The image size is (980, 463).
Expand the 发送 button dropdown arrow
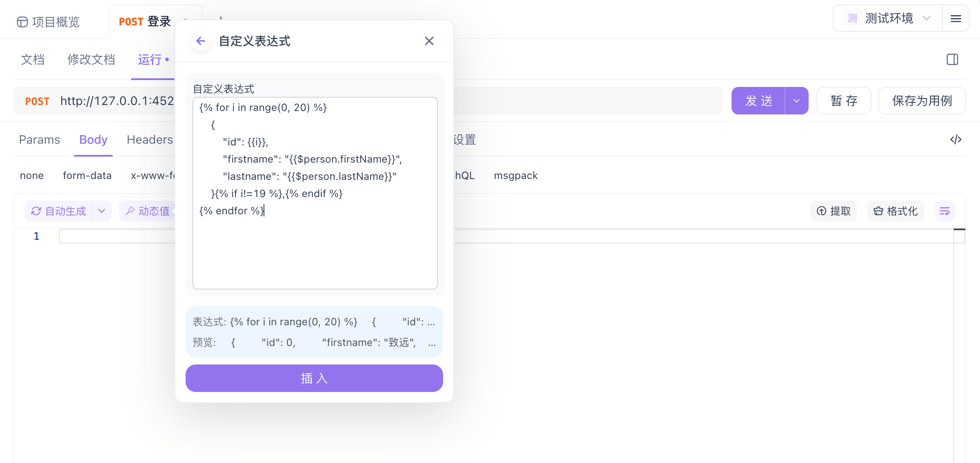[x=796, y=100]
